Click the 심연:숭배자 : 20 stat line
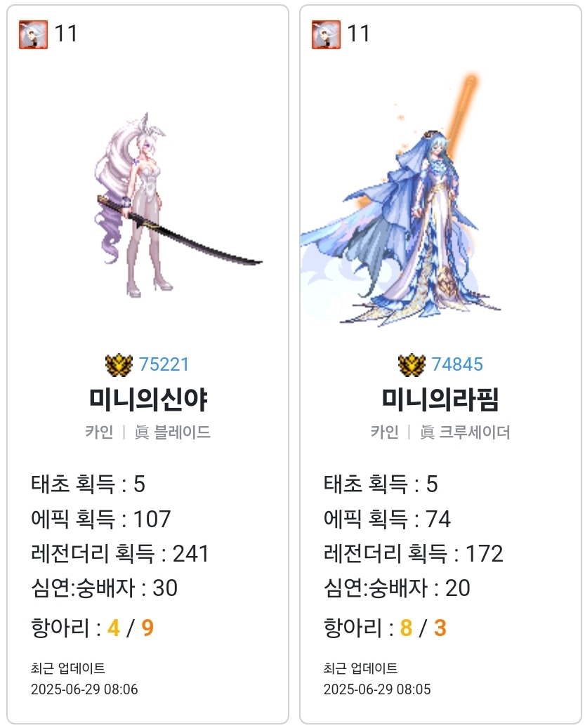Screen dimensions: 585x728 point(397,588)
